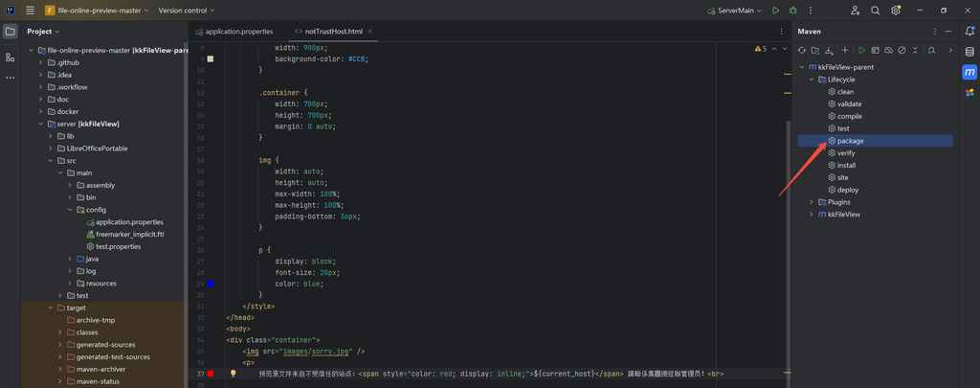
Task: Collapse the target folder in Project tree
Action: 51,308
